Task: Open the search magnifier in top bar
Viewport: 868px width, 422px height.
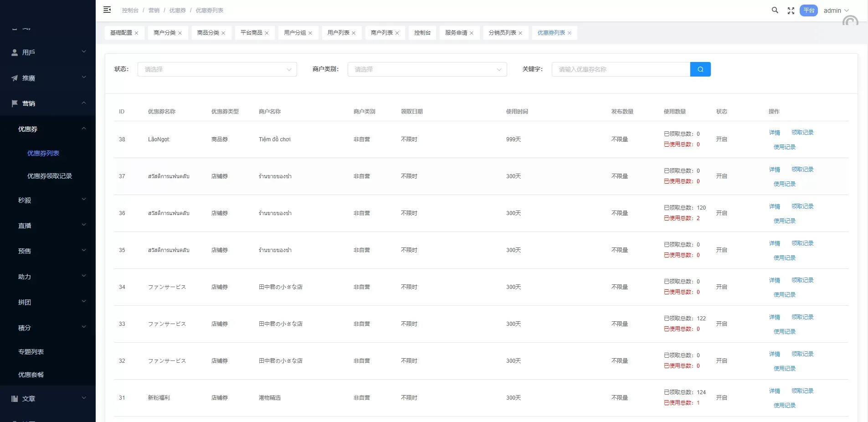Action: pyautogui.click(x=775, y=10)
